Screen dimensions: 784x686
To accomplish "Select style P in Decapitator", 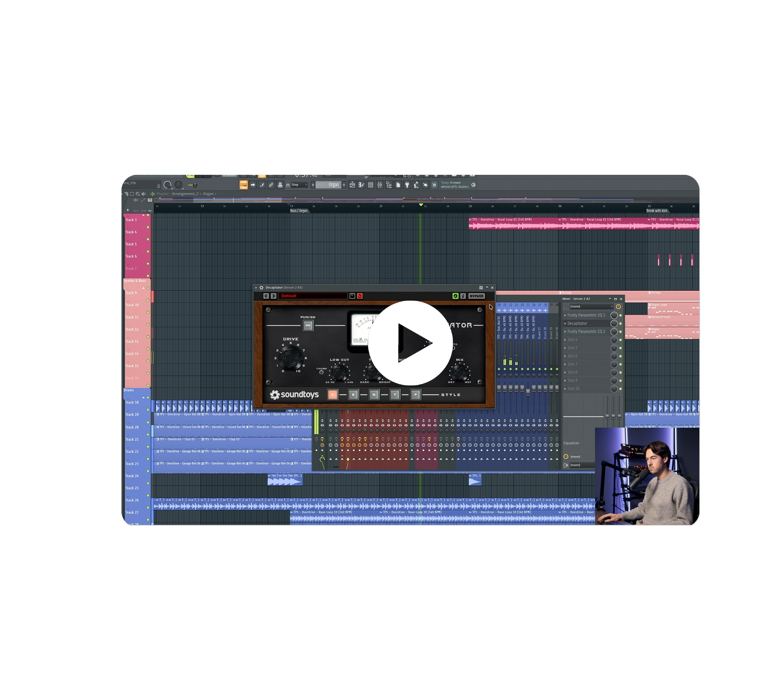I will [x=416, y=395].
